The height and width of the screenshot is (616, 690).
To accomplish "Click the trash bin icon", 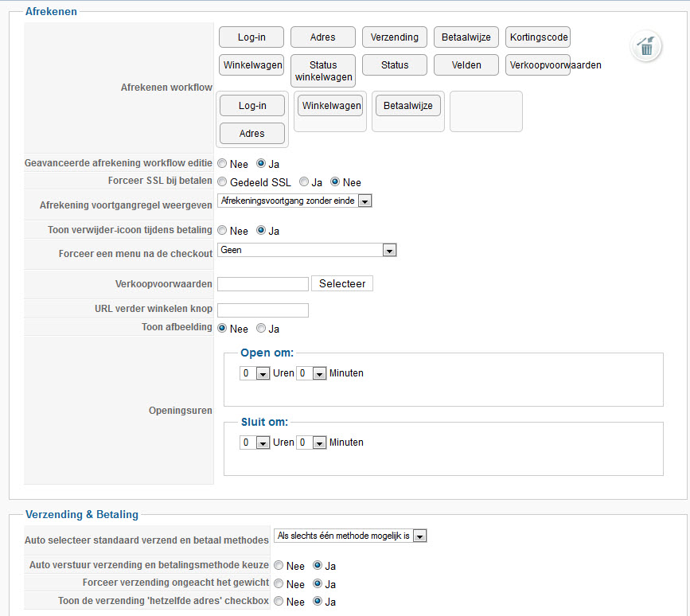I will (646, 46).
